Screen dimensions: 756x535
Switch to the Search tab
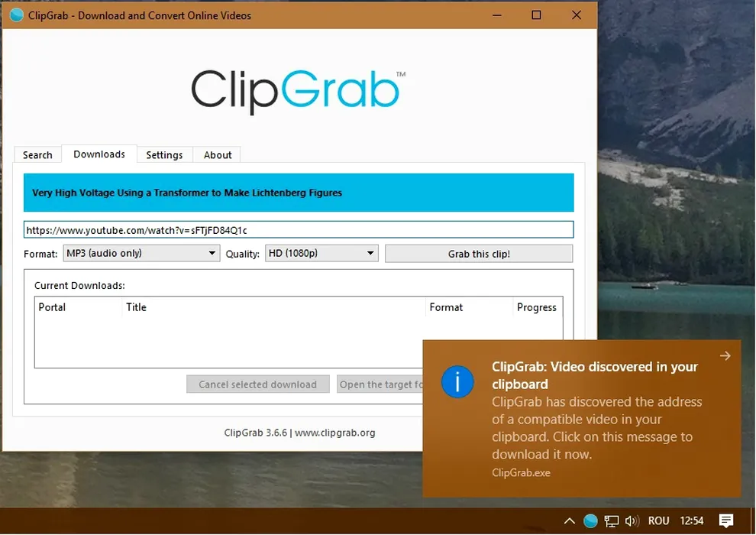37,155
